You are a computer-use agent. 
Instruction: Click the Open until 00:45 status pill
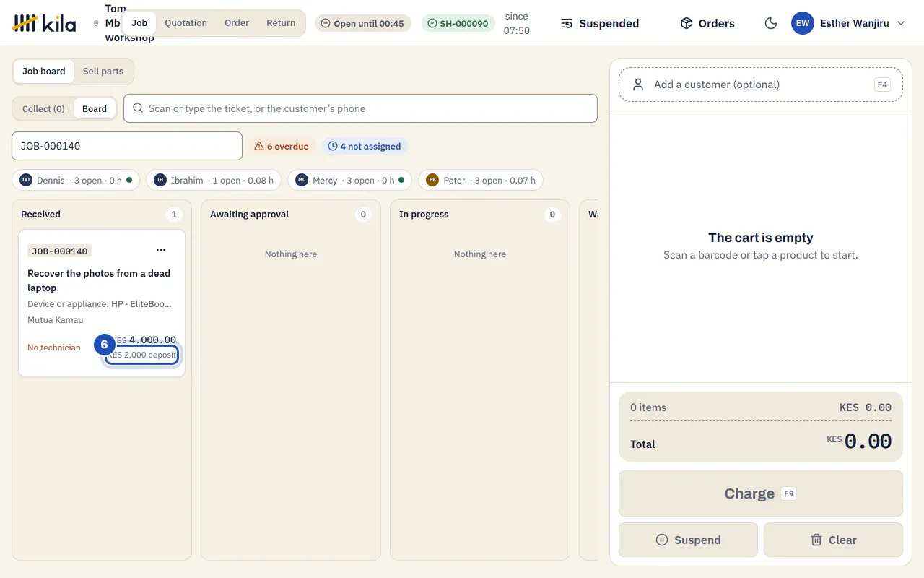coord(363,23)
